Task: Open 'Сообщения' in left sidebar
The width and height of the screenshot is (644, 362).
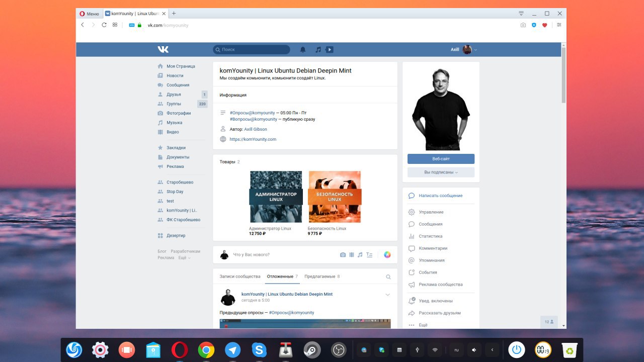Action: point(178,85)
